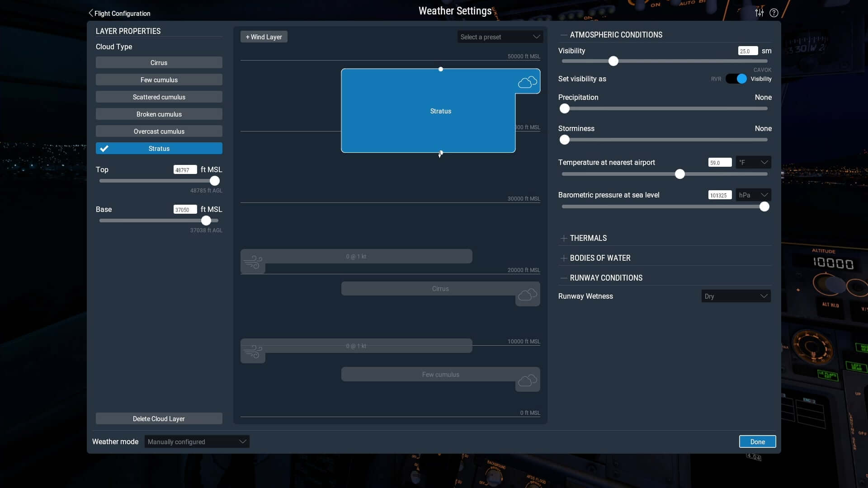868x488 pixels.
Task: Click the Stratus layer cloud icon
Action: [x=527, y=82]
